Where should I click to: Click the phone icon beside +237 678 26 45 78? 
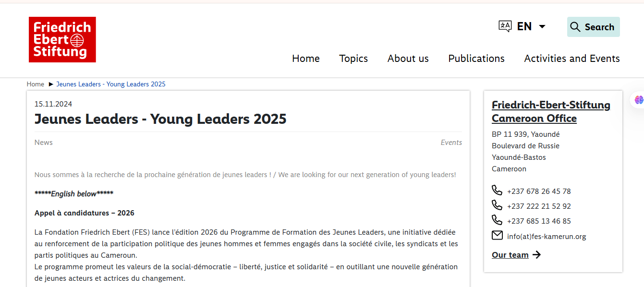[497, 191]
